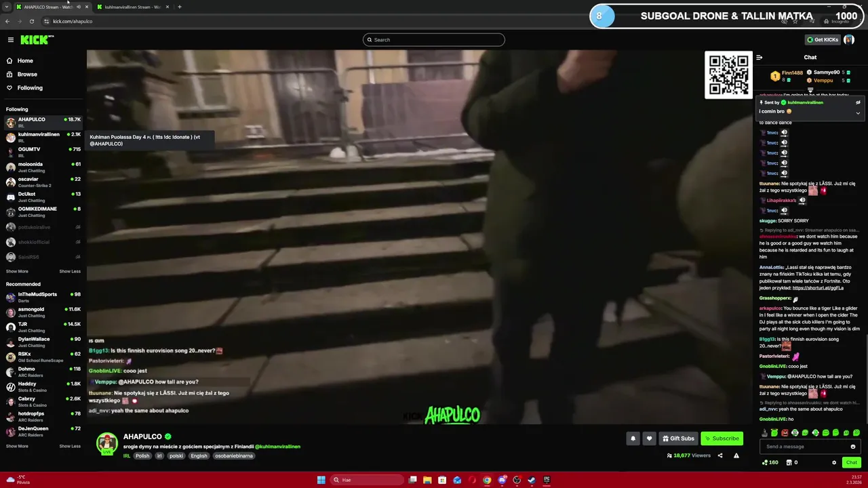Switch to kuhlmanvirallinen Stream browser tab

(x=132, y=7)
